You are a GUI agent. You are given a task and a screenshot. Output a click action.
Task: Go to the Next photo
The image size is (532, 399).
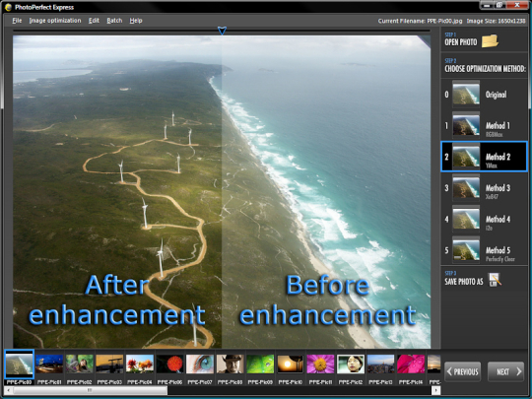tap(505, 371)
